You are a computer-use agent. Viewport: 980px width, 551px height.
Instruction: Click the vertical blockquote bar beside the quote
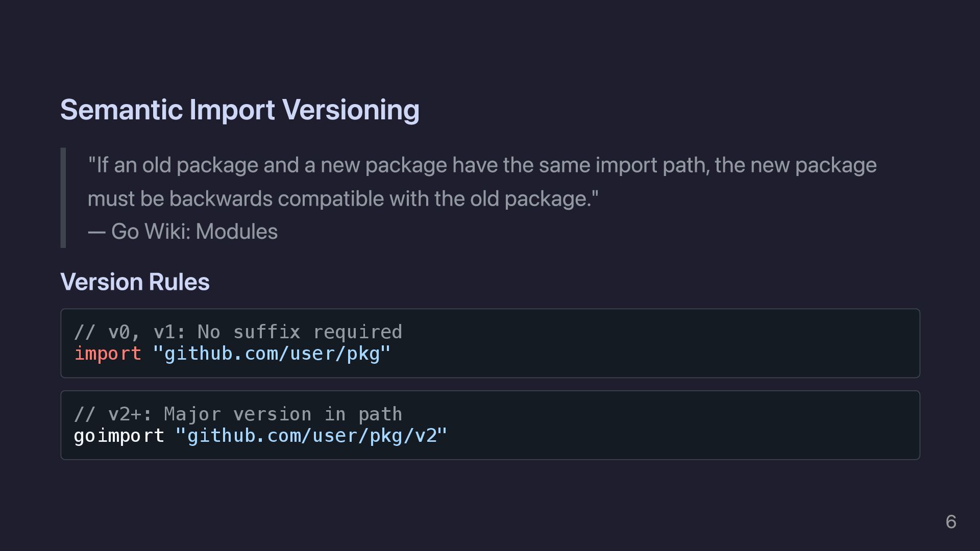63,198
